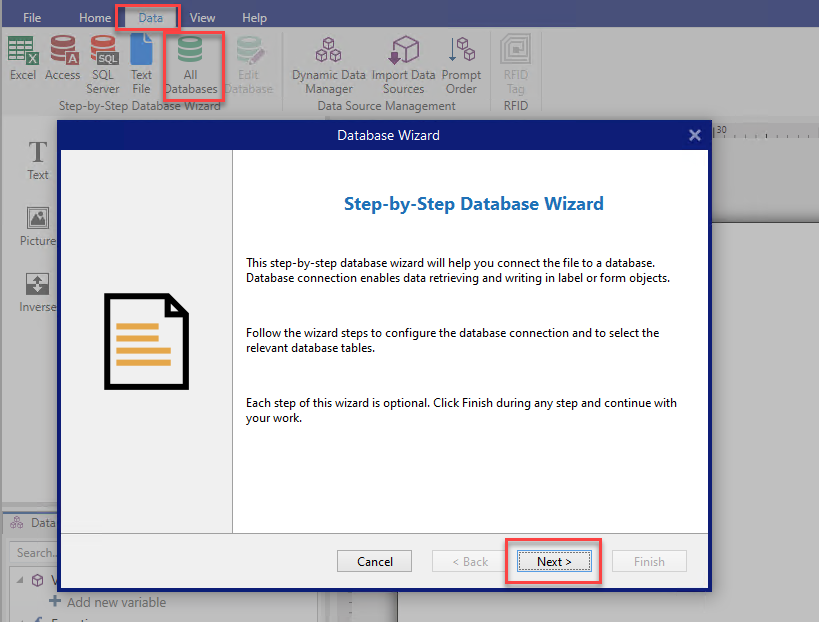The image size is (819, 622).
Task: Click Next in the Database Wizard
Action: [553, 561]
